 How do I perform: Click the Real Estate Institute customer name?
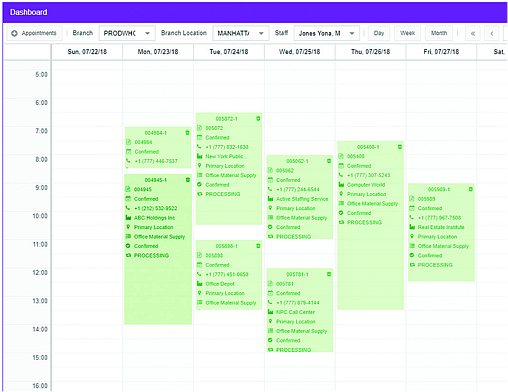click(x=441, y=227)
